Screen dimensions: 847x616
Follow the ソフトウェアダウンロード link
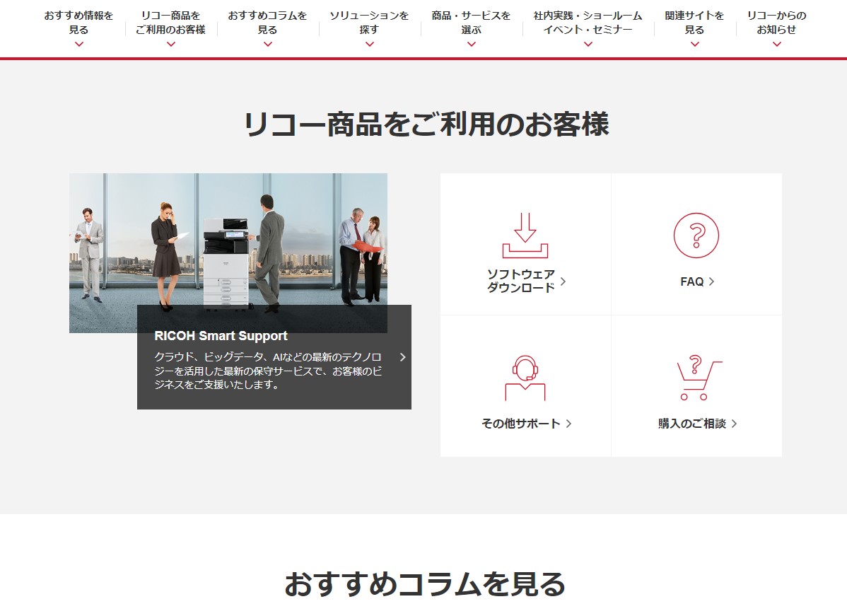[521, 281]
